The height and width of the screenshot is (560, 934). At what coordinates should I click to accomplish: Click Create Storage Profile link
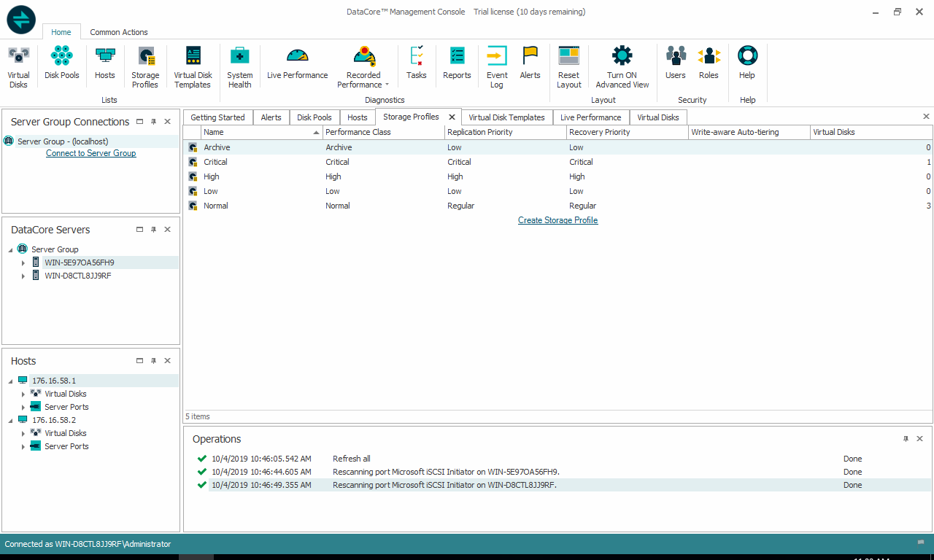[558, 220]
